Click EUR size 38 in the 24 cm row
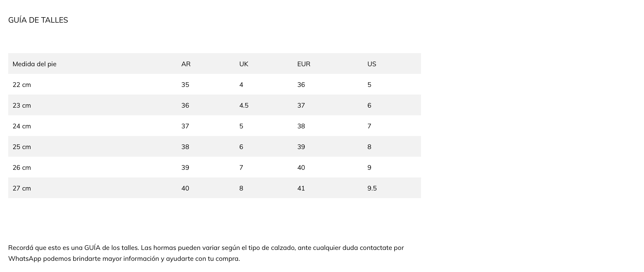 (301, 126)
